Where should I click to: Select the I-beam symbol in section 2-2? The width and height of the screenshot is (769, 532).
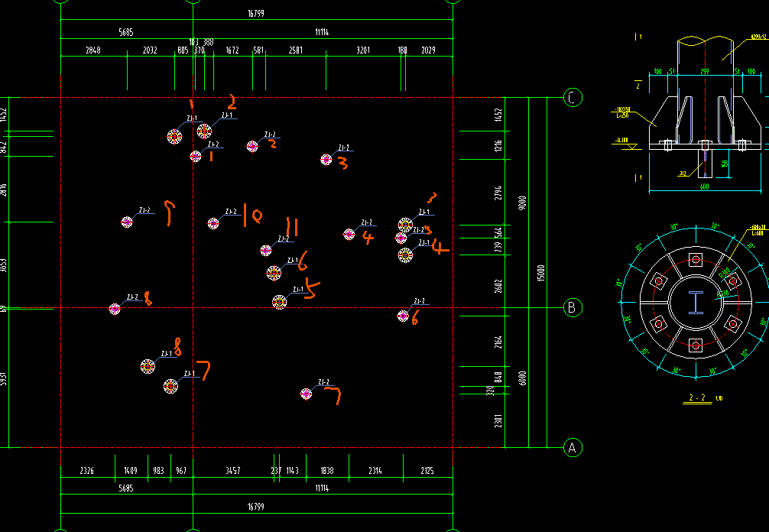[x=696, y=303]
